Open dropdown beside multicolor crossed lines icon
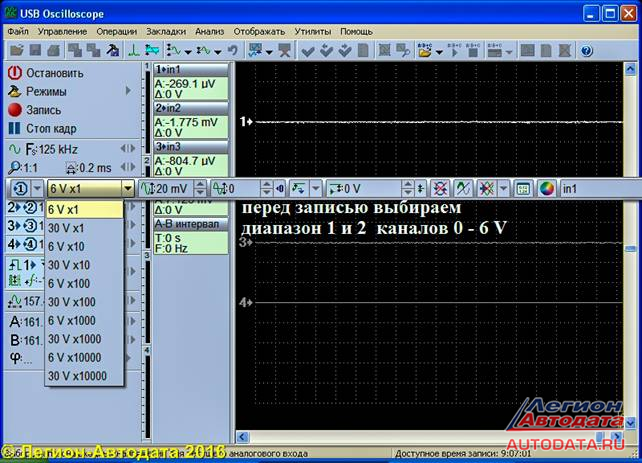 click(x=503, y=189)
